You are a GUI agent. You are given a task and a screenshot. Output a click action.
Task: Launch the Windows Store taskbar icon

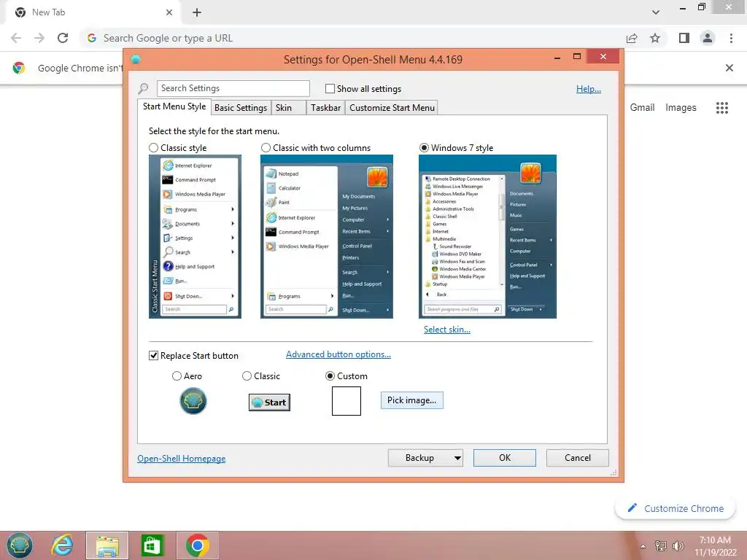point(152,545)
